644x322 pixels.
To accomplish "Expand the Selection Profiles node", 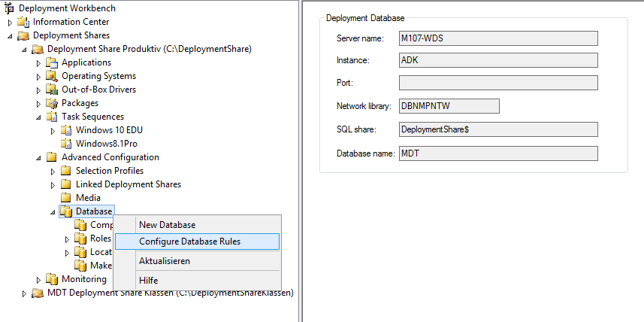I will [53, 171].
